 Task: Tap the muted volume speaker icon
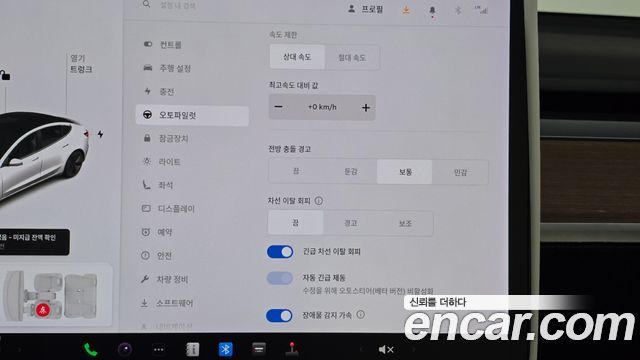coord(385,349)
